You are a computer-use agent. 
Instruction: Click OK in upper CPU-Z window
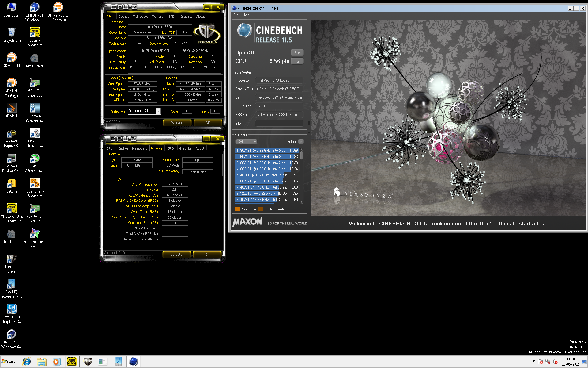(x=208, y=123)
